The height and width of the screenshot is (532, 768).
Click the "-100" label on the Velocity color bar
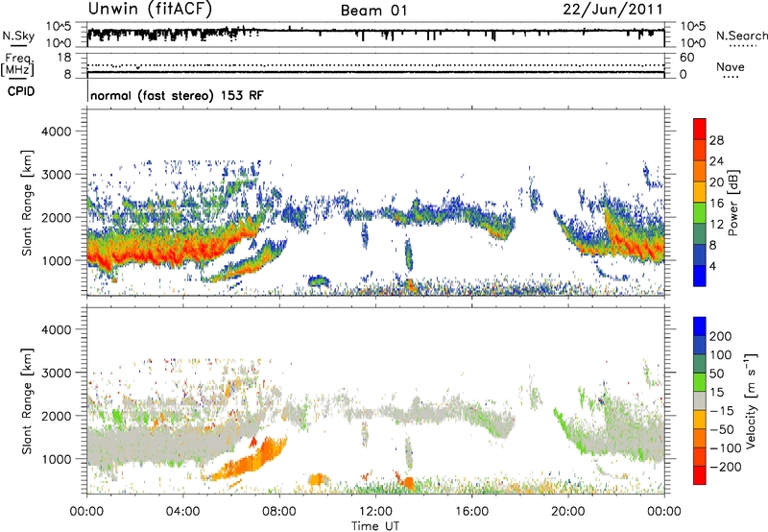tap(726, 448)
